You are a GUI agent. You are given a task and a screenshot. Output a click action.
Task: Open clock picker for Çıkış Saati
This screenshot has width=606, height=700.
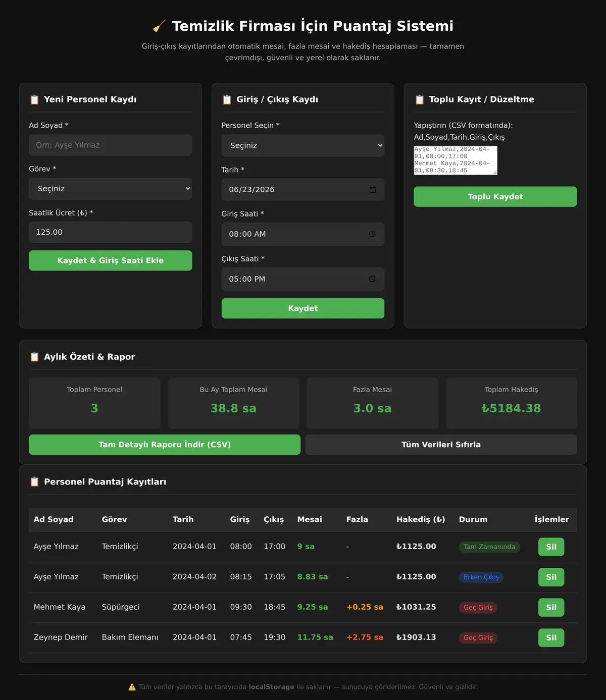coord(372,279)
